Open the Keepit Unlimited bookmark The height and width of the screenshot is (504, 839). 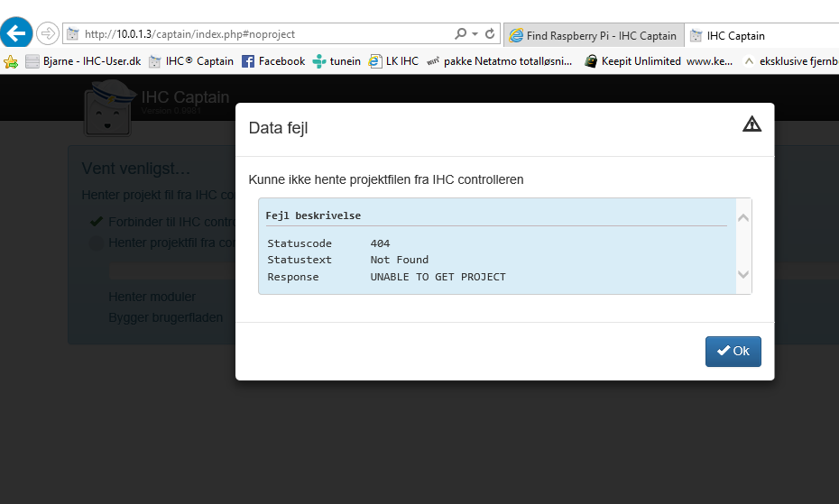(x=632, y=61)
